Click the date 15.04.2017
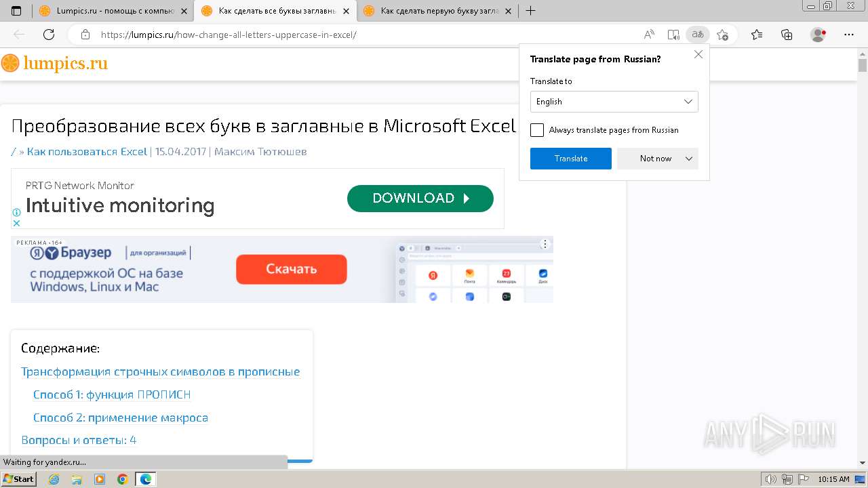This screenshot has width=868, height=488. (181, 152)
